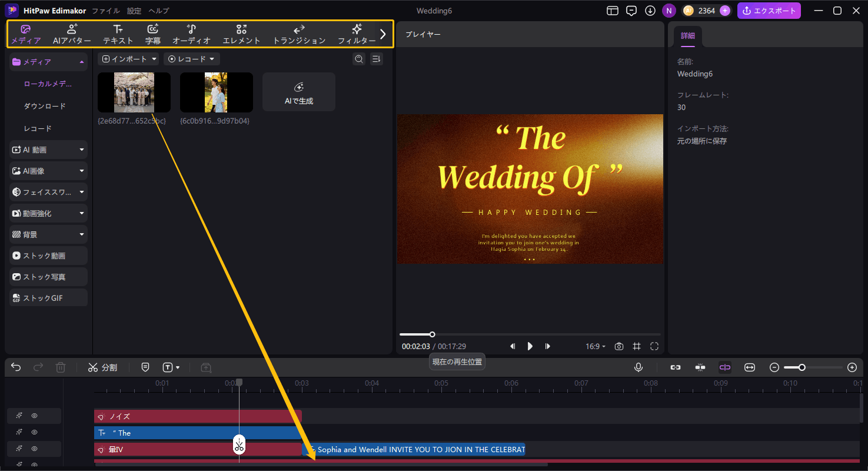Click the undo arrow icon
868x471 pixels.
(x=16, y=367)
